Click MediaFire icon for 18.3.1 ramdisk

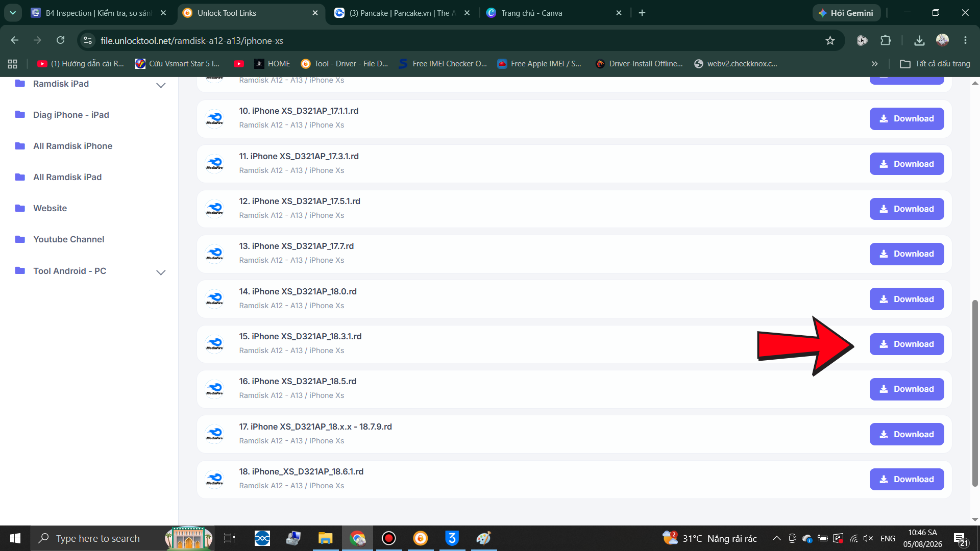[214, 344]
